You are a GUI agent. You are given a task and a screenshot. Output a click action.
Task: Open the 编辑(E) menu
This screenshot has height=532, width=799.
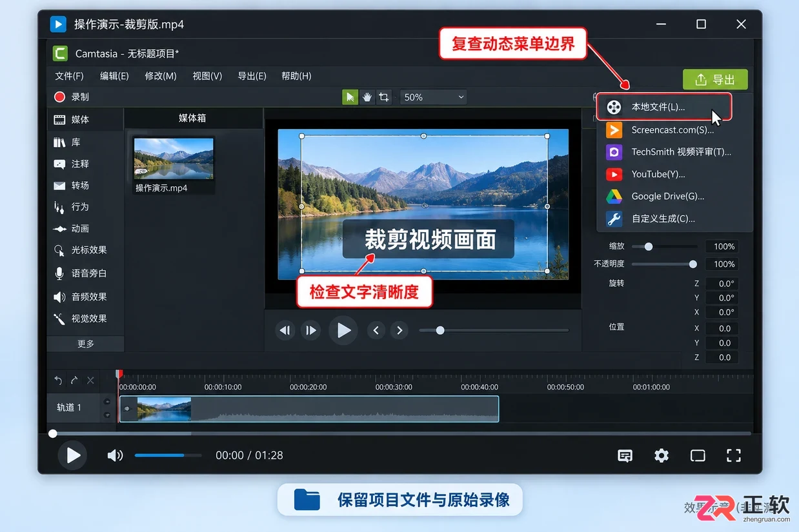click(x=114, y=76)
